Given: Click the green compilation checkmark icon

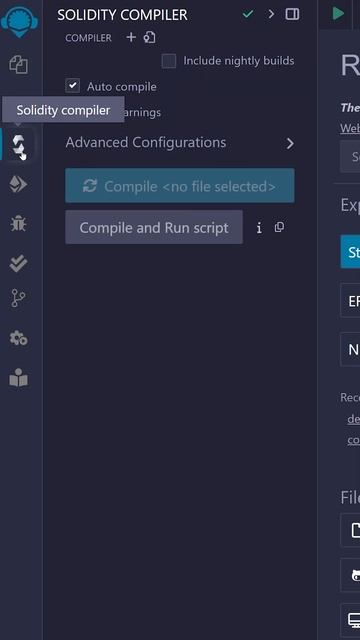Looking at the screenshot, I should click(248, 14).
